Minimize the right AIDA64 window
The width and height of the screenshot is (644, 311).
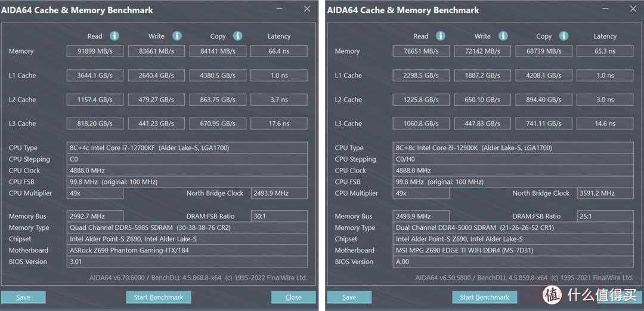[x=605, y=8]
